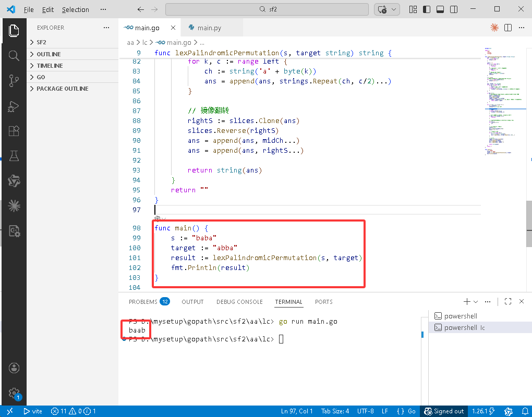Click the vite status bar item
The height and width of the screenshot is (417, 532).
[x=33, y=411]
